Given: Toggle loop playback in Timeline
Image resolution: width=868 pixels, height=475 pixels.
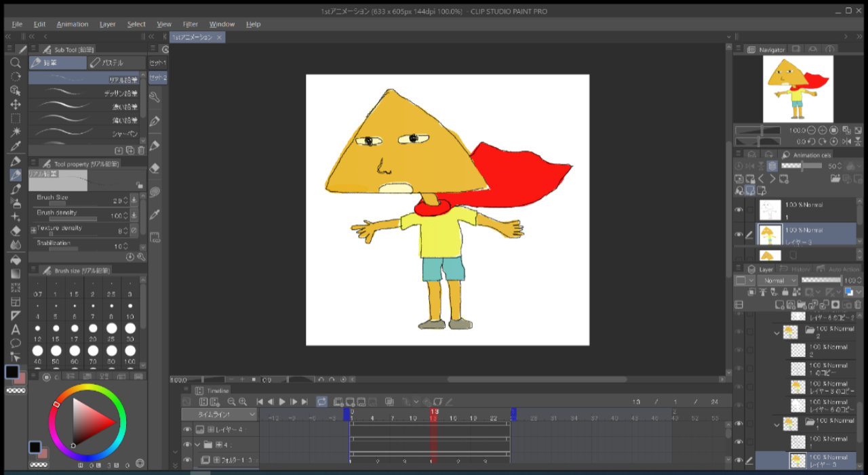Looking at the screenshot, I should pyautogui.click(x=321, y=402).
